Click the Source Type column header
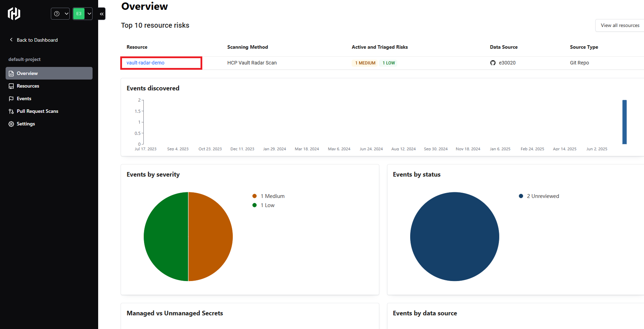 (x=584, y=47)
